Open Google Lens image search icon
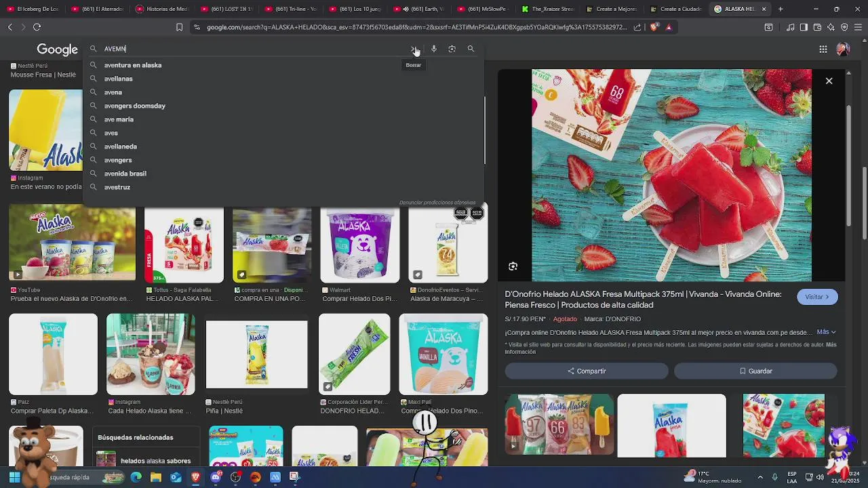The width and height of the screenshot is (868, 488). click(x=452, y=49)
